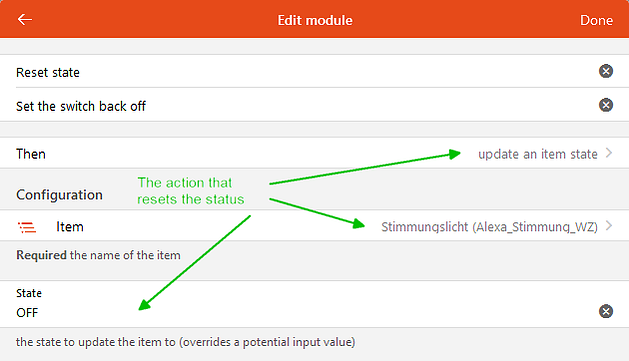Click the Required the name of the item hint

coord(98,255)
